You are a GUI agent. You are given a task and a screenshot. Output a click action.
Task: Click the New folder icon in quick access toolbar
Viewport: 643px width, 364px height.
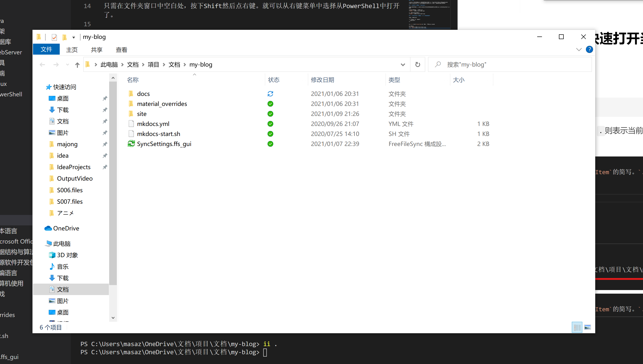tap(64, 37)
